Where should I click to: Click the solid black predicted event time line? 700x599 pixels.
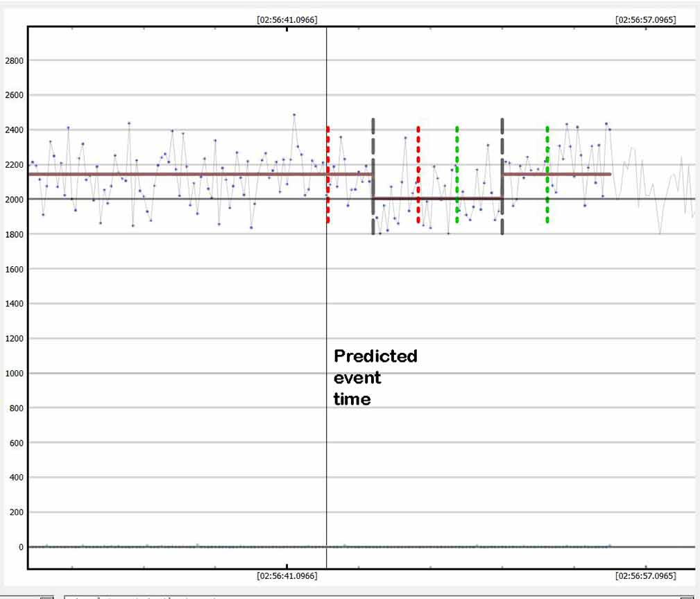326,291
